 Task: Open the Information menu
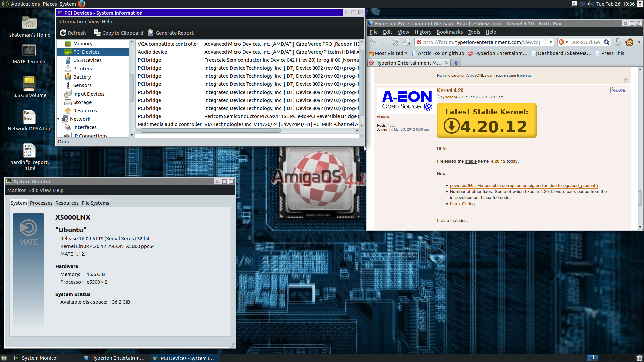[72, 22]
